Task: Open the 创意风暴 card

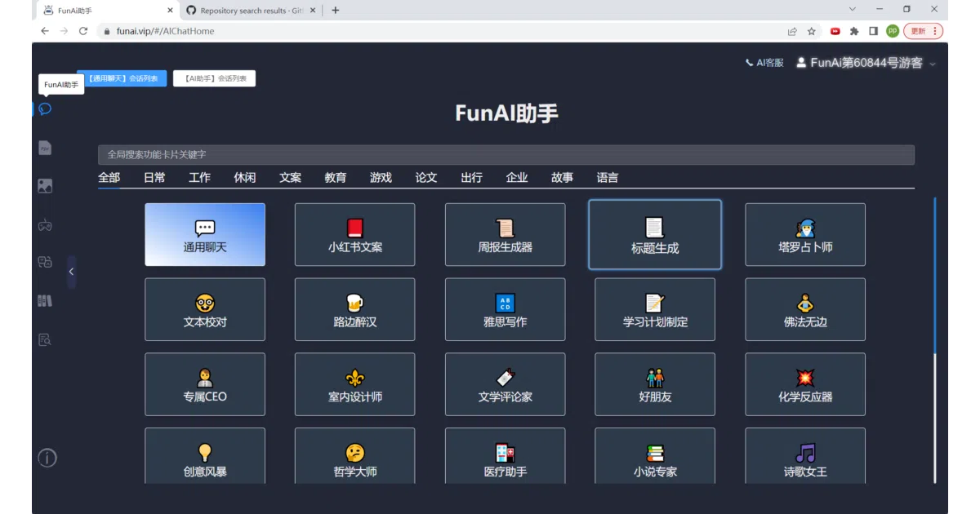Action: click(205, 456)
